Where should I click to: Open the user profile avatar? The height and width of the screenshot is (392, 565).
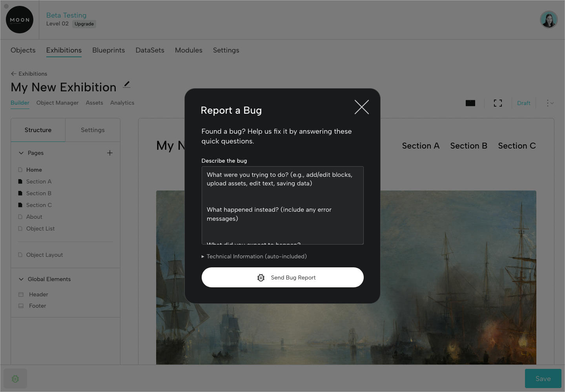(549, 20)
